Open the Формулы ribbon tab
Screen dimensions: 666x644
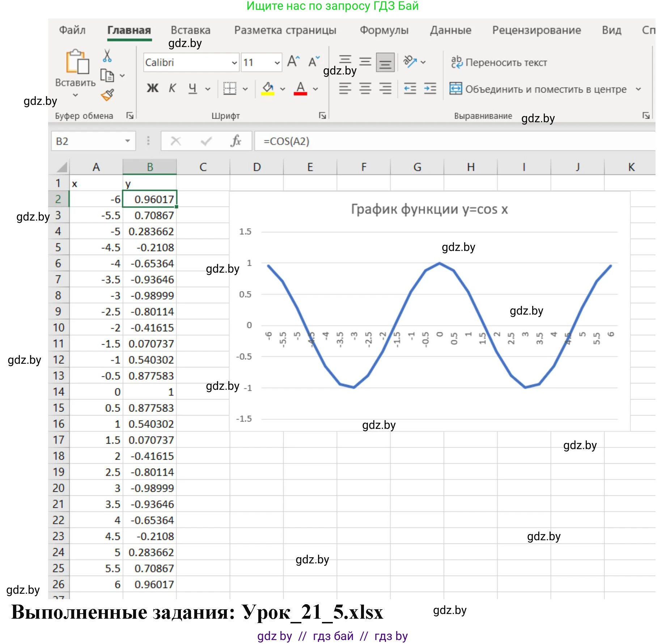click(384, 30)
